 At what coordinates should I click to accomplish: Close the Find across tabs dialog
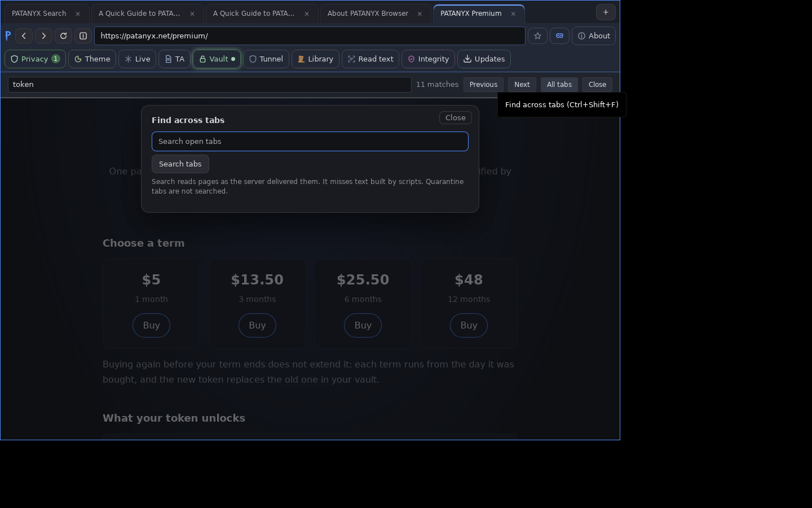tap(455, 117)
